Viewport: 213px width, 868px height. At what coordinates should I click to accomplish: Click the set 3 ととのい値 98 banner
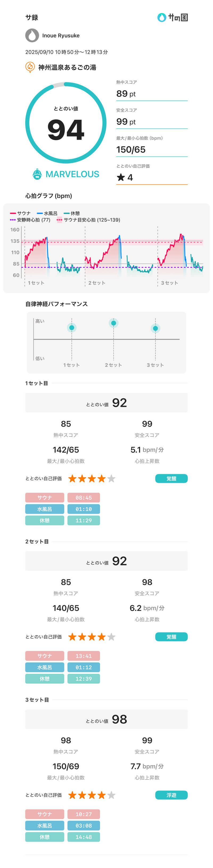tap(106, 719)
